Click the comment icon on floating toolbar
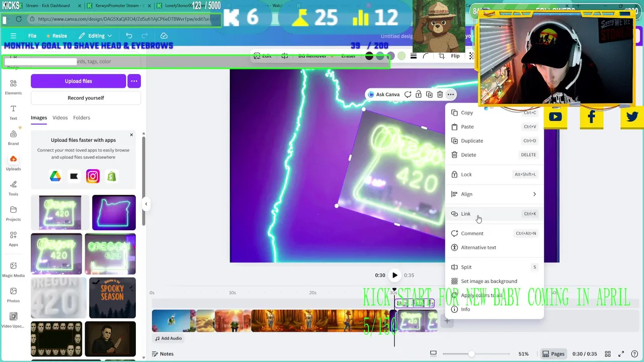Image resolution: width=644 pixels, height=362 pixels. point(408,95)
